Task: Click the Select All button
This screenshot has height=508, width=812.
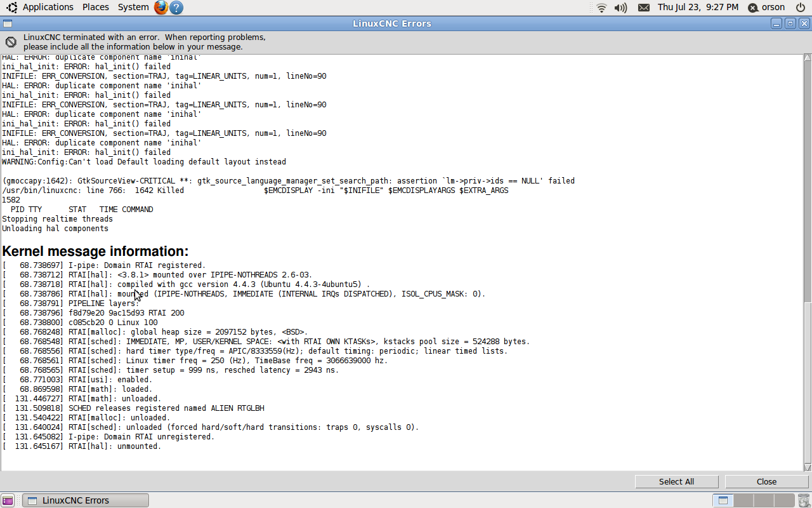Action: (x=676, y=481)
